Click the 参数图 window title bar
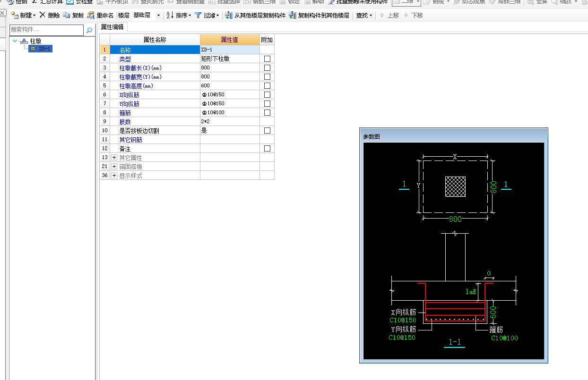The image size is (588, 380). pos(454,136)
